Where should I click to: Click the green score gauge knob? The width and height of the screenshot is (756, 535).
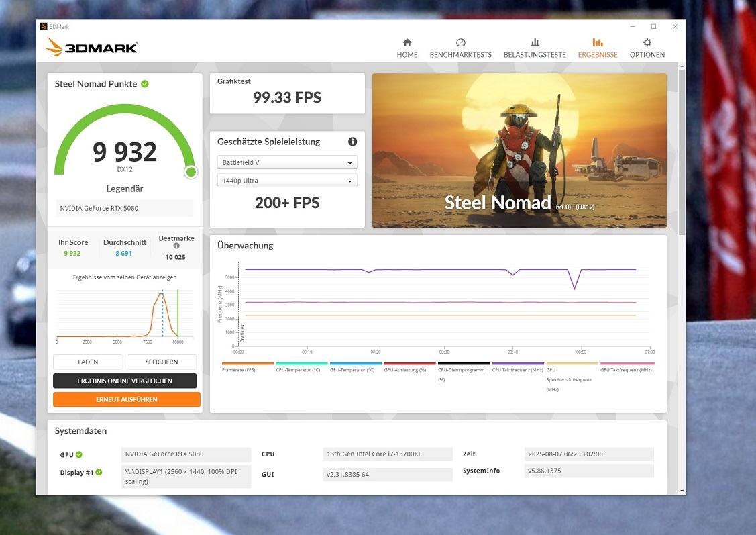click(x=191, y=172)
